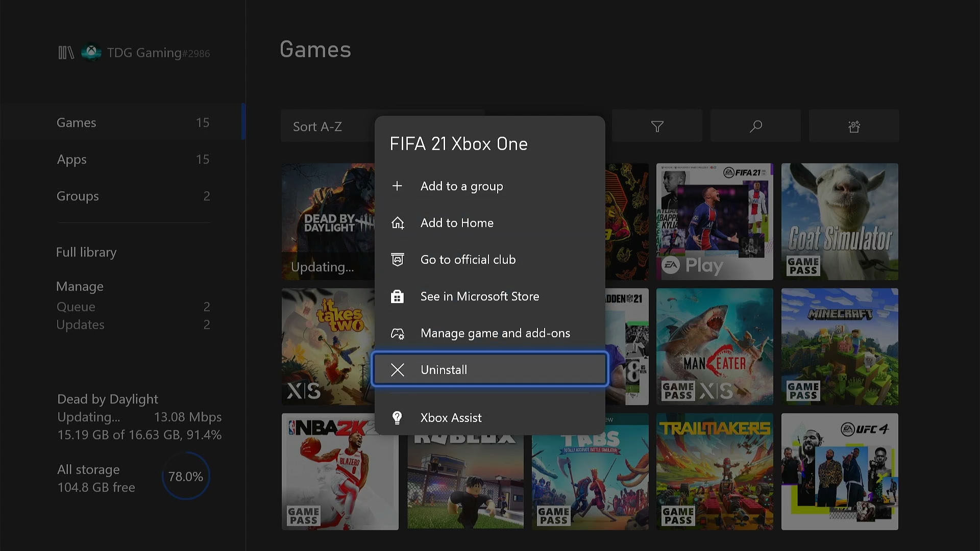Image resolution: width=980 pixels, height=551 pixels.
Task: Open Full library from the sidebar
Action: pyautogui.click(x=86, y=252)
